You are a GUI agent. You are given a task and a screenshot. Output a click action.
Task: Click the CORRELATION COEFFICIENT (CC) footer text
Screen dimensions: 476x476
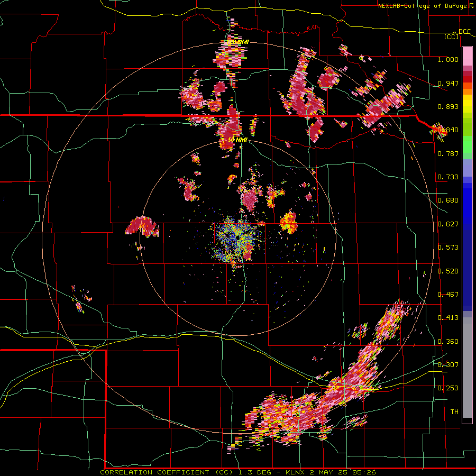click(167, 472)
